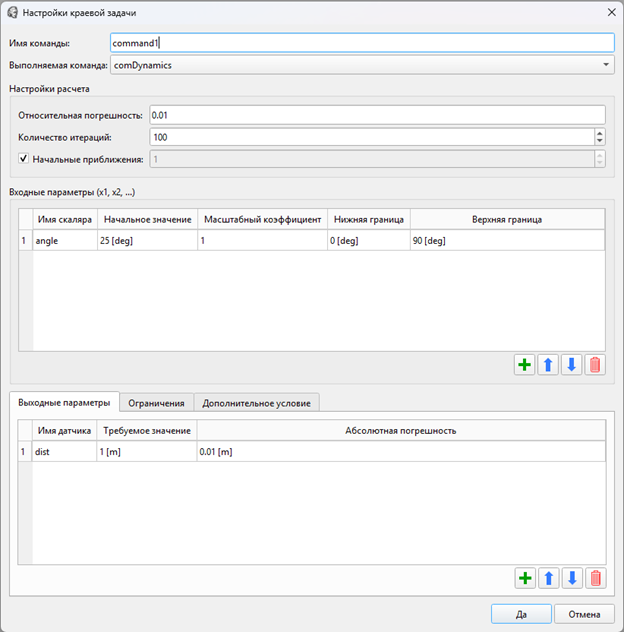Image resolution: width=624 pixels, height=632 pixels.
Task: Delete the selected input parameter row
Action: pyautogui.click(x=596, y=365)
